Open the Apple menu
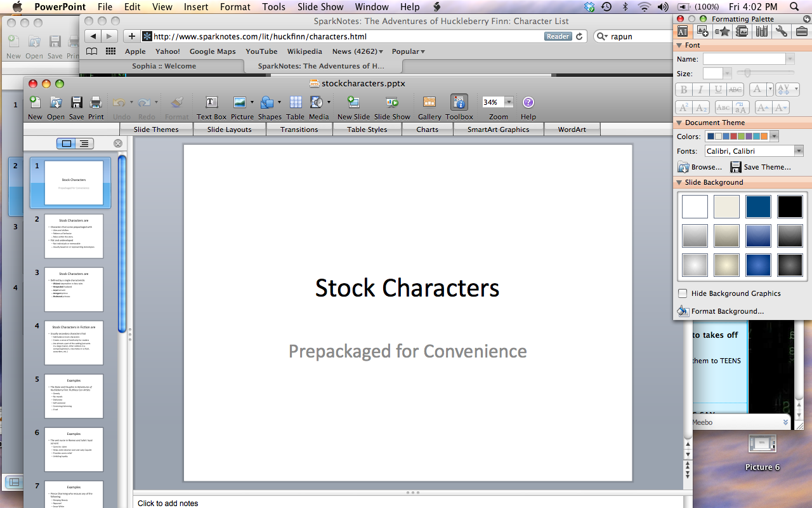 click(x=16, y=7)
